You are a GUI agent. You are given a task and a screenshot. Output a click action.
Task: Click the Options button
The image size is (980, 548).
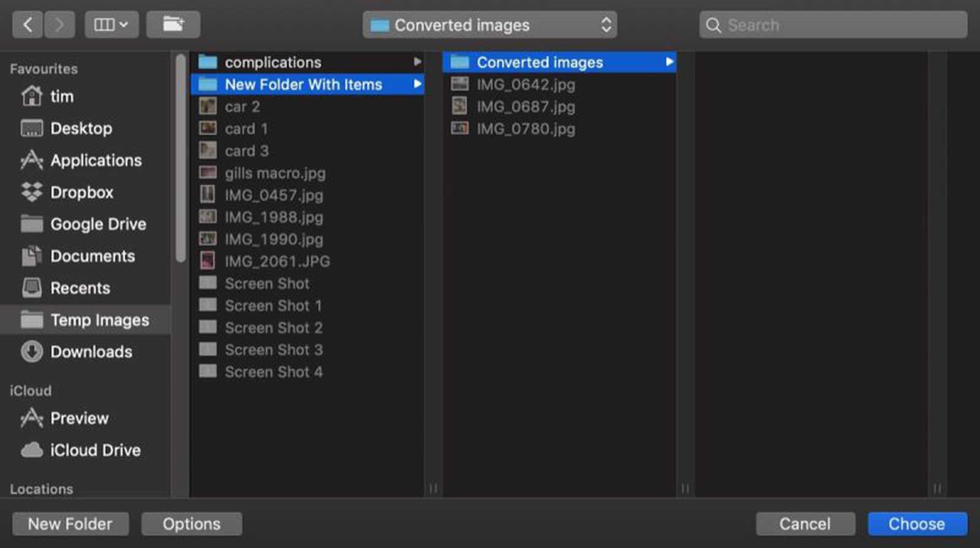click(x=191, y=523)
